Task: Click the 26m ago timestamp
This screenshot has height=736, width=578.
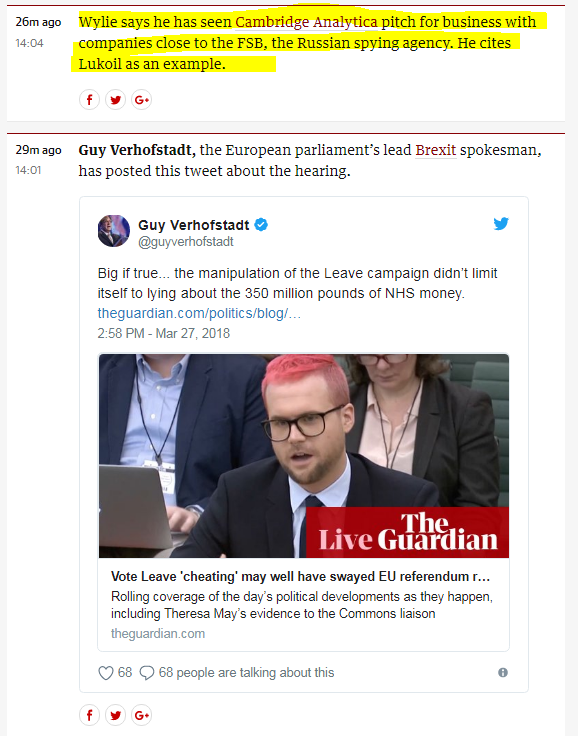Action: pyautogui.click(x=38, y=22)
